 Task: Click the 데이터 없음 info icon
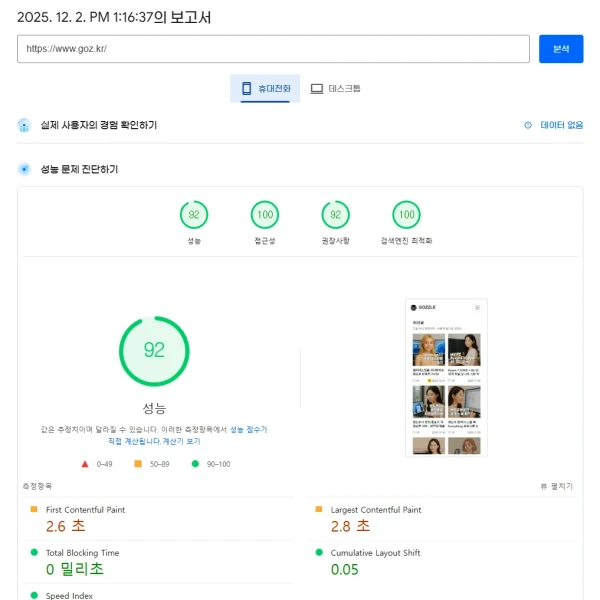click(528, 125)
